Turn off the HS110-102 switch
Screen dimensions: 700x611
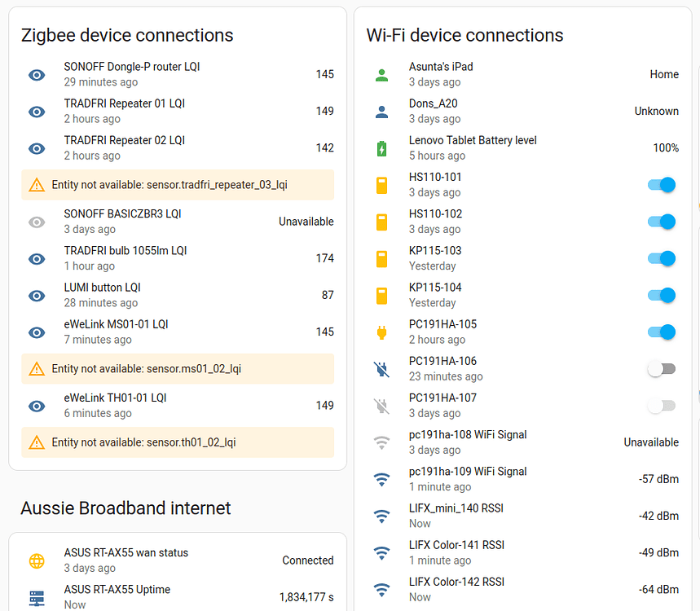(662, 222)
